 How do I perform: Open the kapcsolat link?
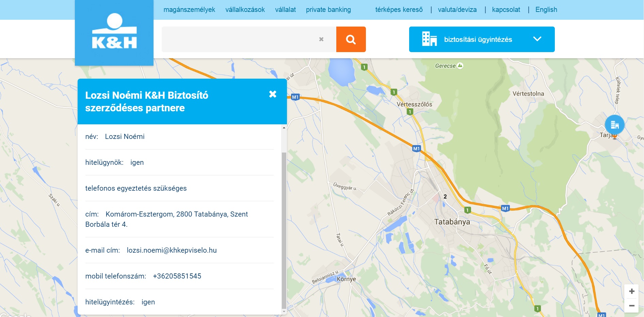click(506, 10)
